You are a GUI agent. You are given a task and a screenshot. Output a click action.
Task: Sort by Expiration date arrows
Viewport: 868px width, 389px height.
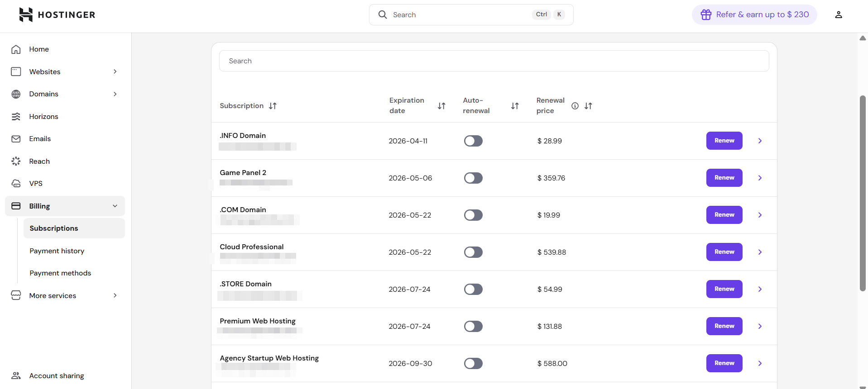point(441,106)
